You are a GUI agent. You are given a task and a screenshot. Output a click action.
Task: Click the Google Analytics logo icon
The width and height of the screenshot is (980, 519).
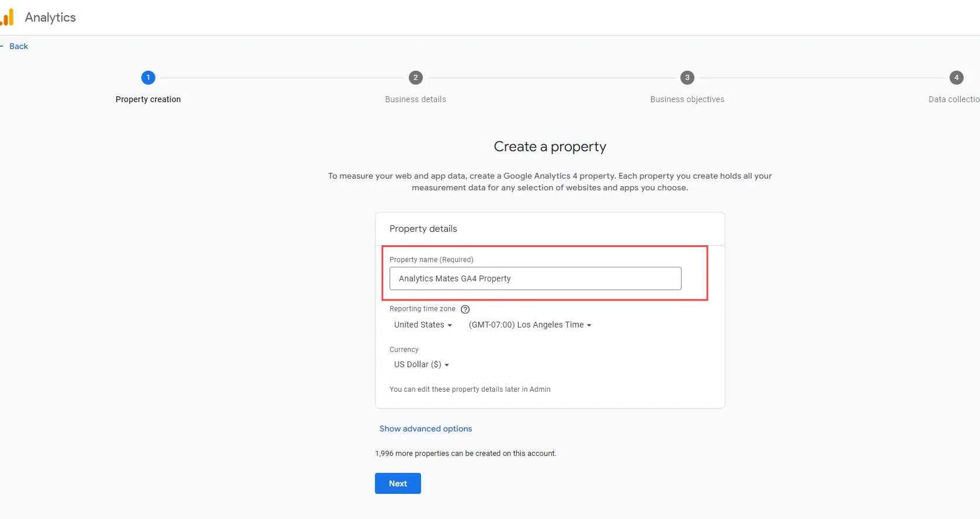pyautogui.click(x=6, y=18)
